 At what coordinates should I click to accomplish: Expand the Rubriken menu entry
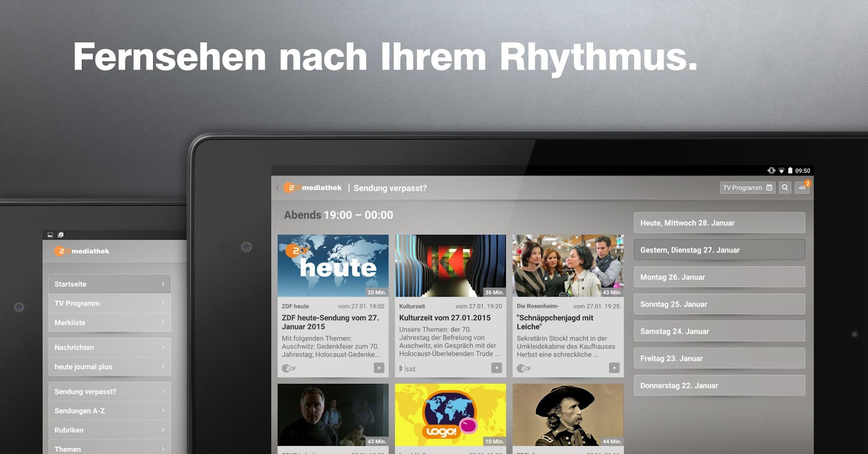tap(109, 430)
